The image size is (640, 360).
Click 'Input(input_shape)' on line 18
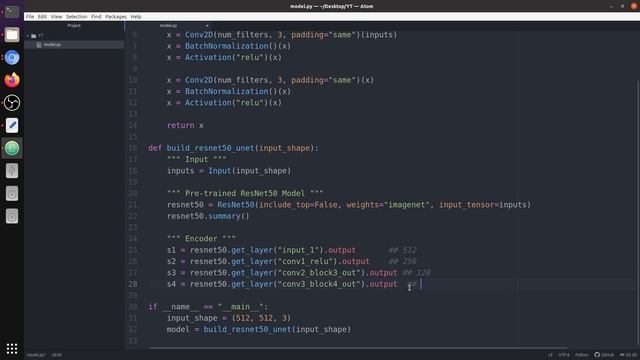250,171
